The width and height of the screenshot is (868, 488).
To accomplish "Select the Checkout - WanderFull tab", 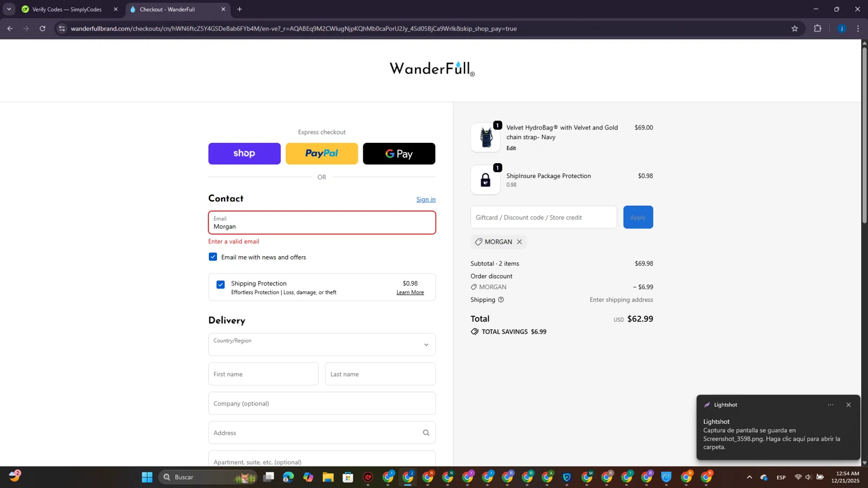I will coord(178,9).
